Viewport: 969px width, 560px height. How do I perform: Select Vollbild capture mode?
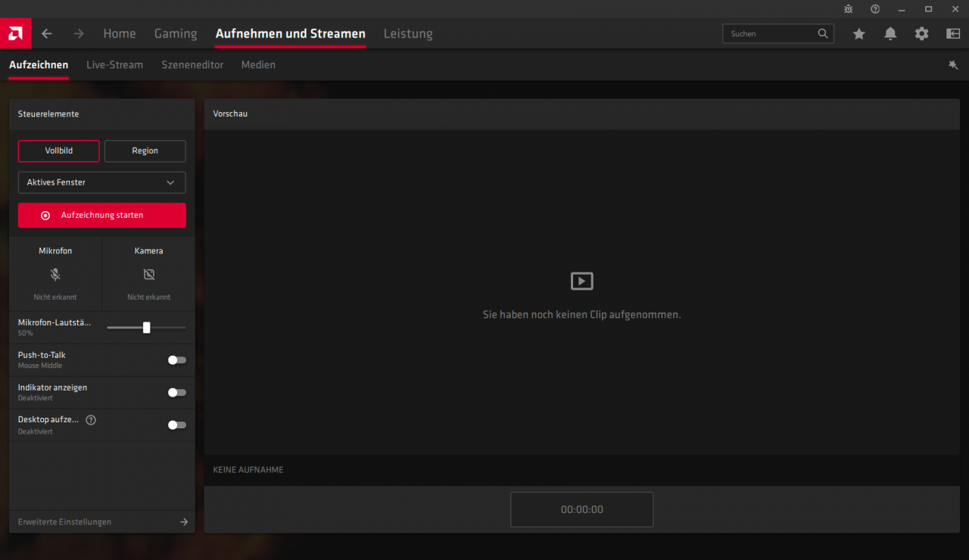[59, 151]
